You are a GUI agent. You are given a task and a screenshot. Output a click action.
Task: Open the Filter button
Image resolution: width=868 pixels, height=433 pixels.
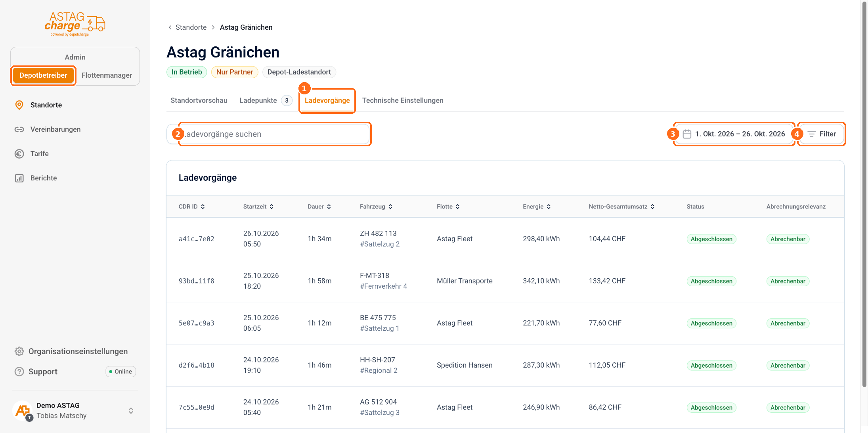coord(821,134)
